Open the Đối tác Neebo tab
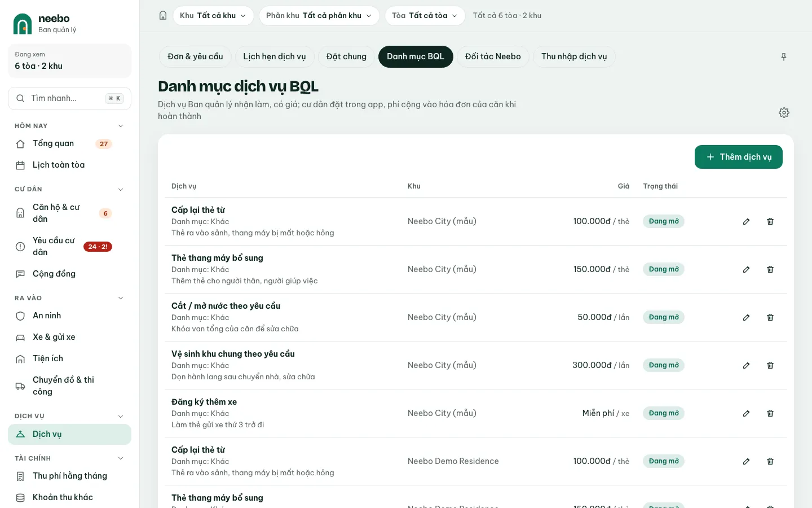The width and height of the screenshot is (812, 508). 493,56
